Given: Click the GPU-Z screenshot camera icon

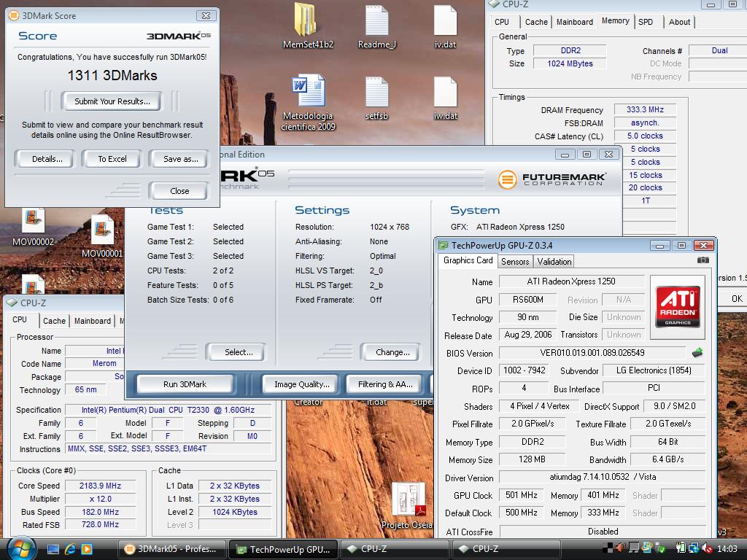Looking at the screenshot, I should 703,260.
